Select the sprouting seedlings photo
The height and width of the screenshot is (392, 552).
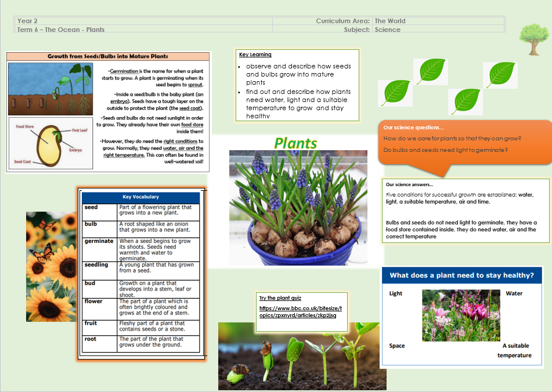tap(298, 356)
